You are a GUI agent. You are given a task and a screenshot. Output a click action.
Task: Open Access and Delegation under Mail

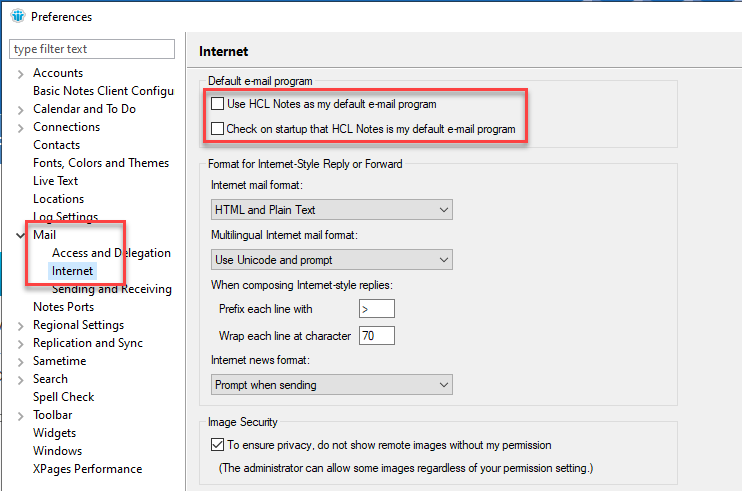tap(111, 253)
